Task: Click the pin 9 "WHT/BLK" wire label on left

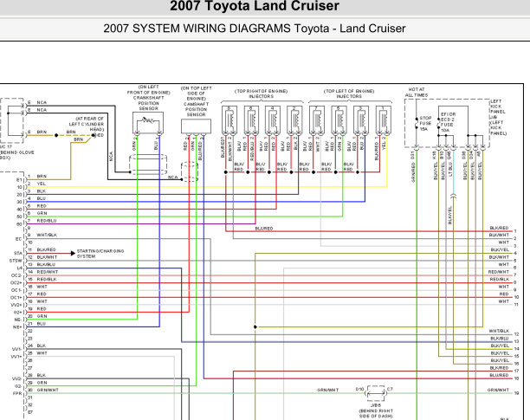Action: 47,235
